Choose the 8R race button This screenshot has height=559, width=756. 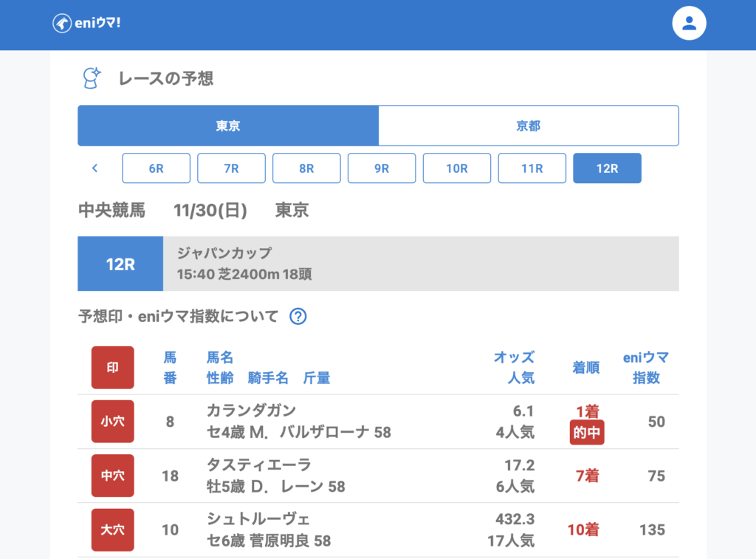point(306,168)
